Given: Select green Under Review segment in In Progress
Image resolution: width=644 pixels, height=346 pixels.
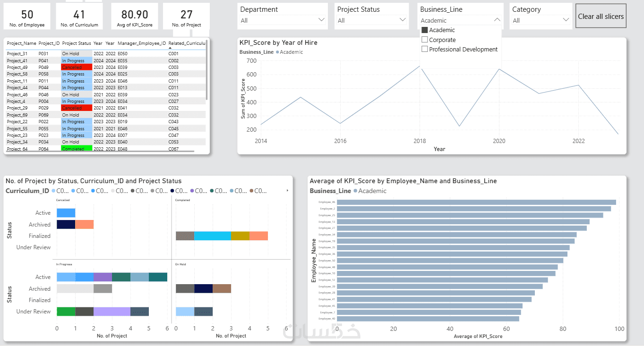Looking at the screenshot, I should click(66, 312).
